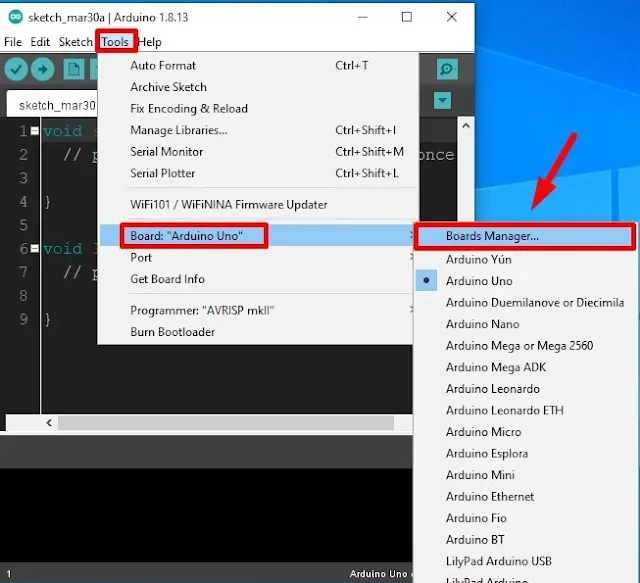Select Fix Encoding & Reload
Viewport: 640px width, 583px height.
256,109
